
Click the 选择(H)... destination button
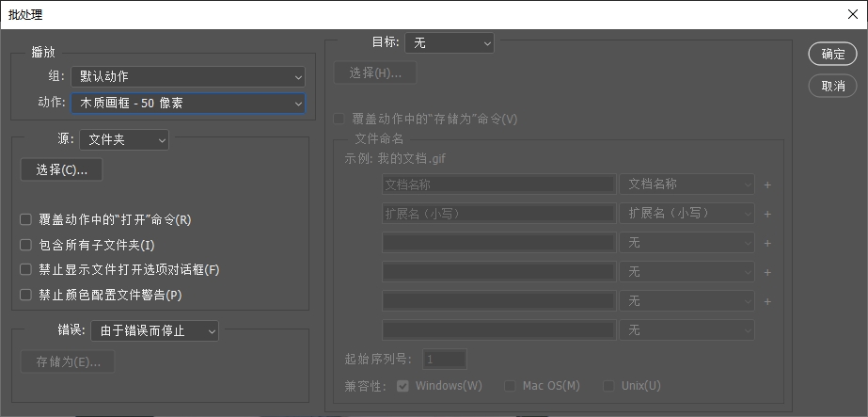click(375, 72)
